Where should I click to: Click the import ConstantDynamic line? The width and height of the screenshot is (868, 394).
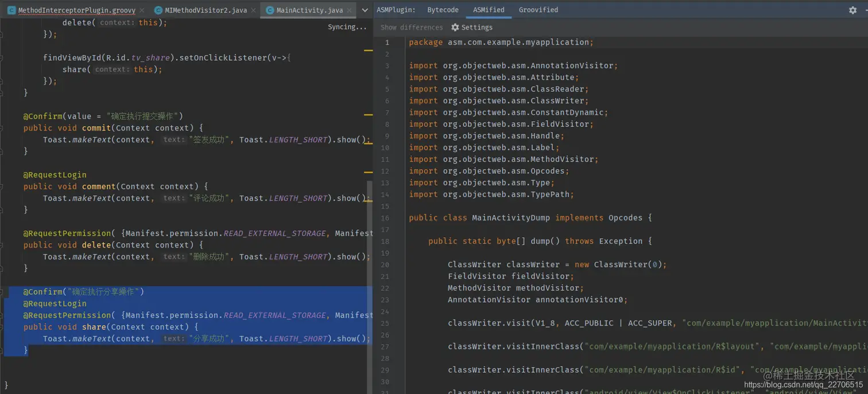click(509, 113)
